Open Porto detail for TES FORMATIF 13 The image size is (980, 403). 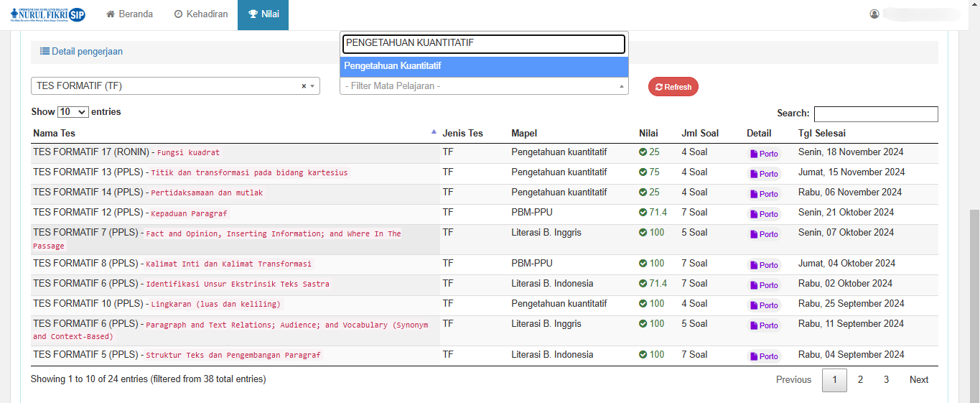764,174
